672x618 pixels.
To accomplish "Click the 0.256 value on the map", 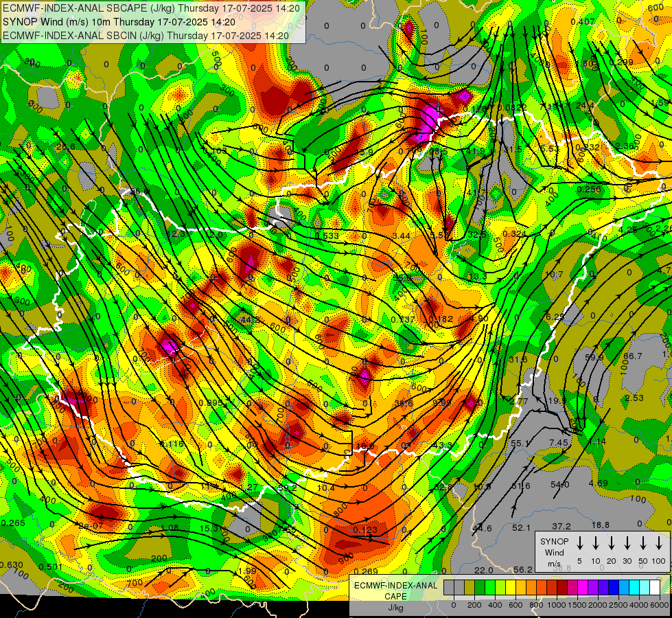I will pyautogui.click(x=588, y=189).
